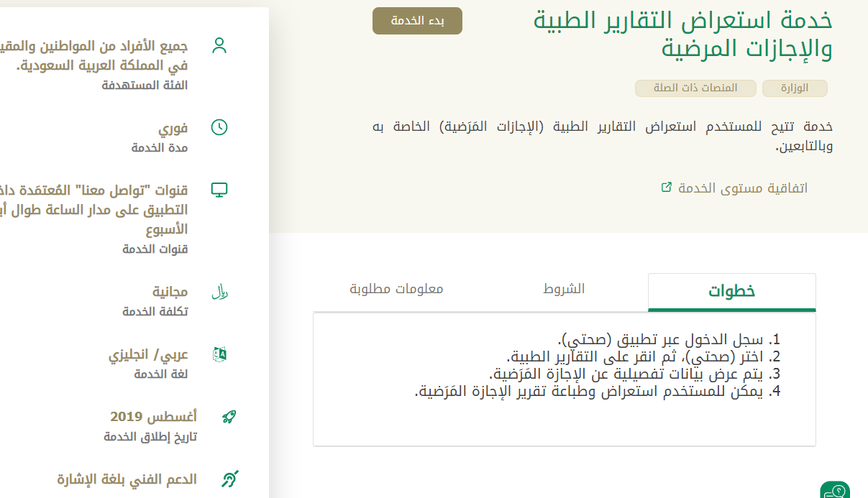The width and height of the screenshot is (868, 498).
Task: Click the الوزارة tag
Action: 795,88
